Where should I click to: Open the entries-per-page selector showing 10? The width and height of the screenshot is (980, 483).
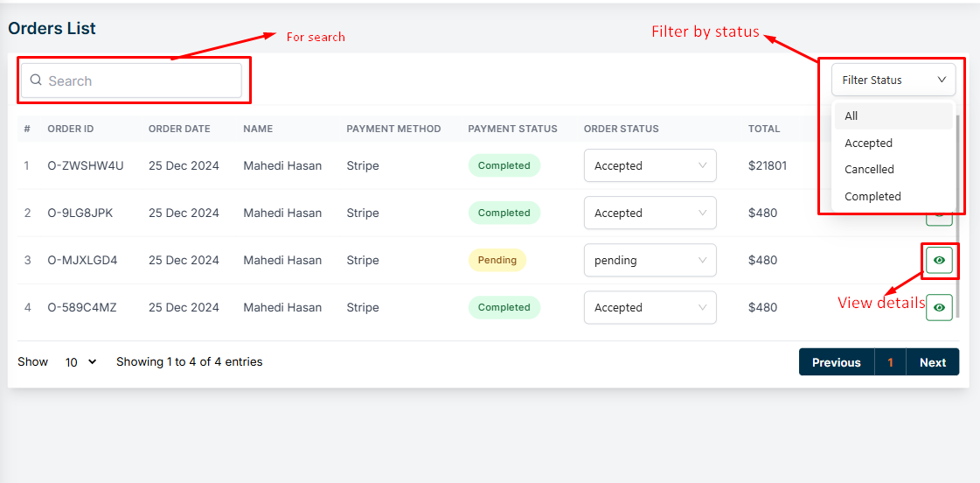(80, 362)
